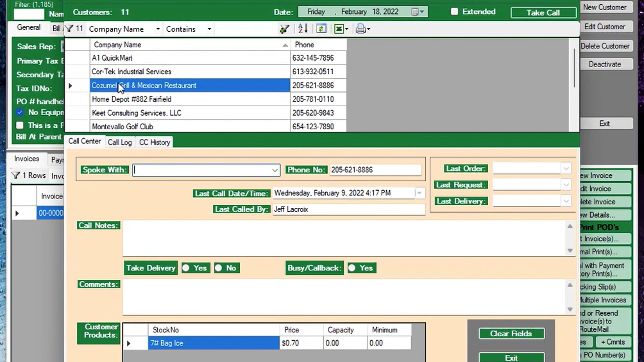The width and height of the screenshot is (644, 362).
Task: Click the apply filter funnel icon
Action: [x=284, y=29]
